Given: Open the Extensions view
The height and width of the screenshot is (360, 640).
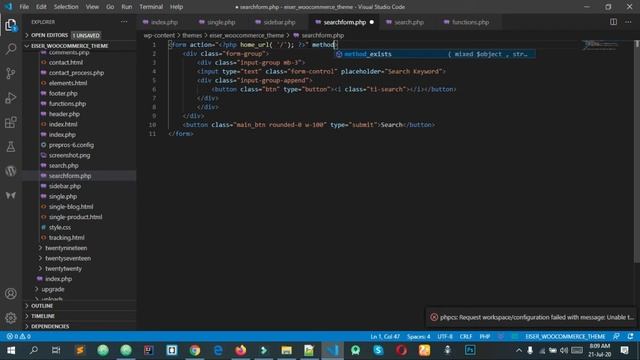Looking at the screenshot, I should [x=11, y=122].
